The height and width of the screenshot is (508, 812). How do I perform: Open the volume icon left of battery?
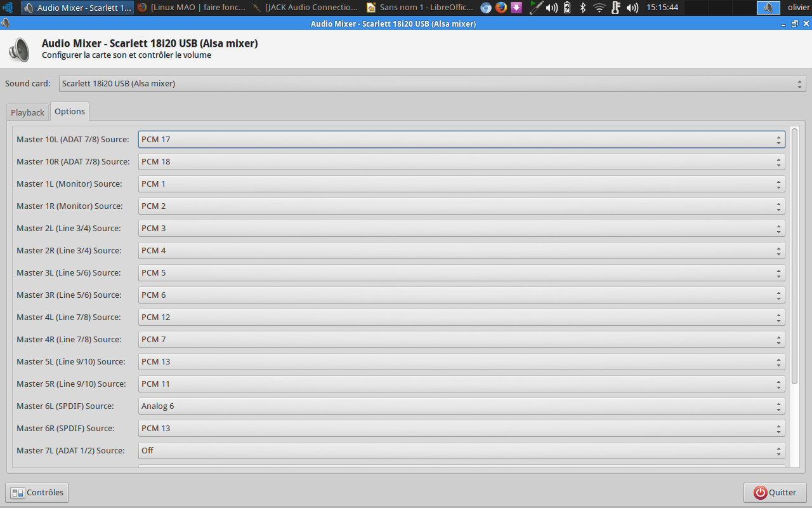coord(552,8)
